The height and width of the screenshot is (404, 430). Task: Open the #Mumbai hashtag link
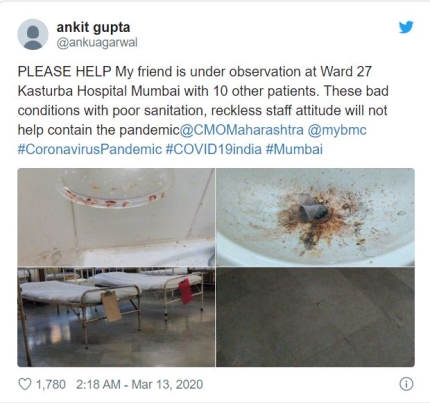click(294, 149)
